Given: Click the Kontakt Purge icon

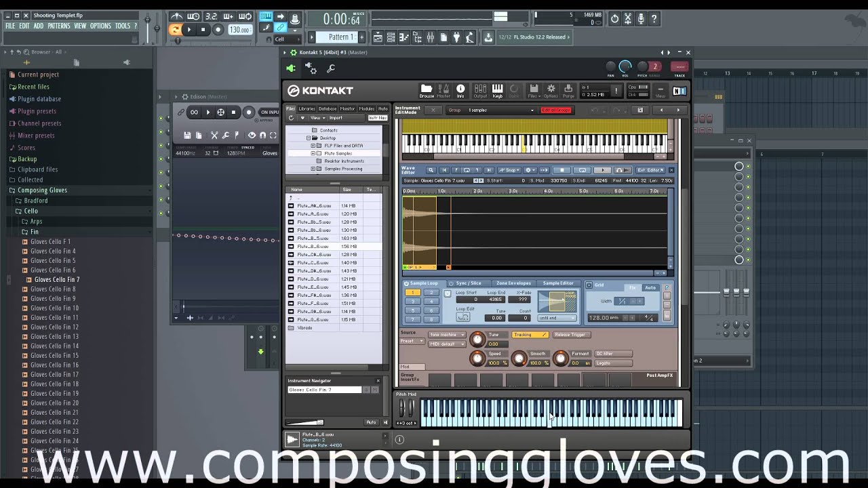Looking at the screenshot, I should tap(568, 90).
